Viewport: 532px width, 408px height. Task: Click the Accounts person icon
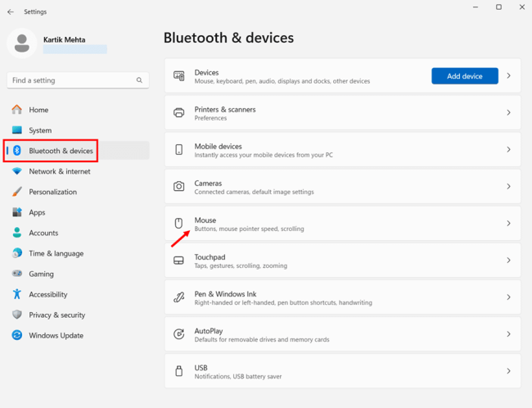point(16,233)
